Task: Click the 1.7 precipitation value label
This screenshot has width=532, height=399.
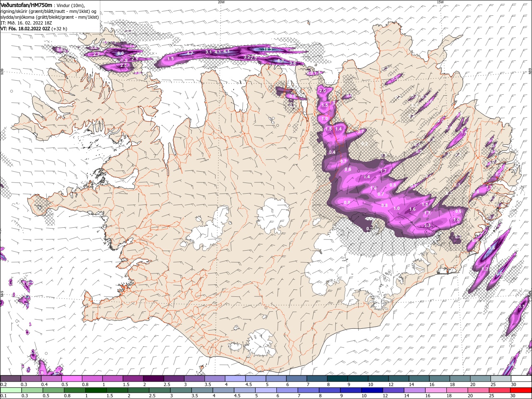Action: click(383, 171)
